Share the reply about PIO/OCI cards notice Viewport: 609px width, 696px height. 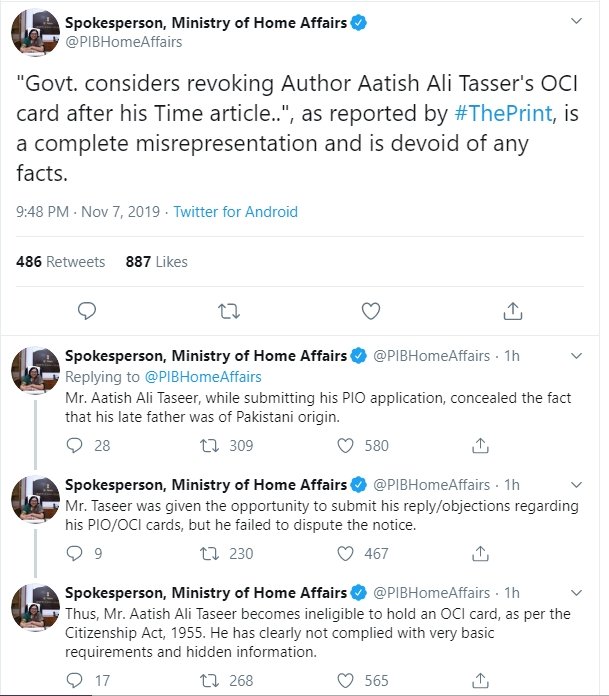tap(479, 551)
